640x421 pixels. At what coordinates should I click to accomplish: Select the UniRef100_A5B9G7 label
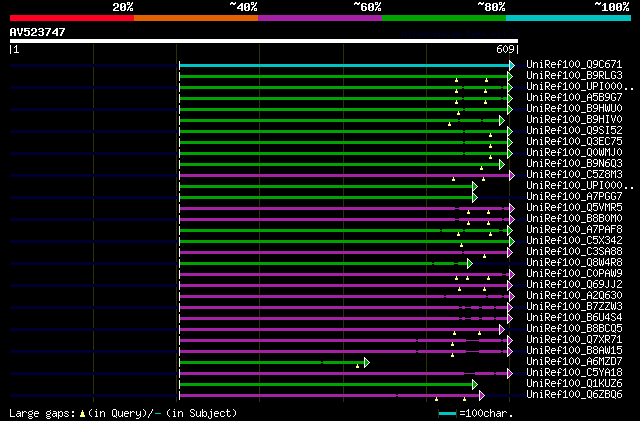point(574,98)
